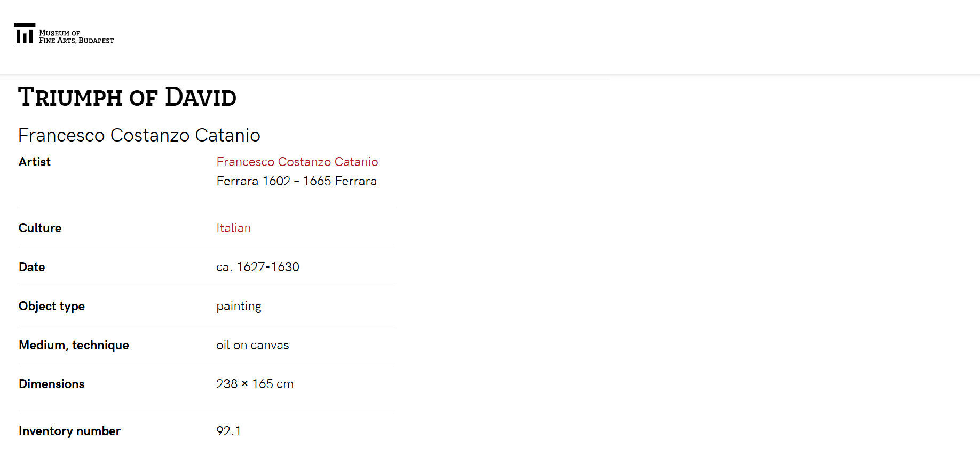
Task: Click the Date field label
Action: (32, 267)
